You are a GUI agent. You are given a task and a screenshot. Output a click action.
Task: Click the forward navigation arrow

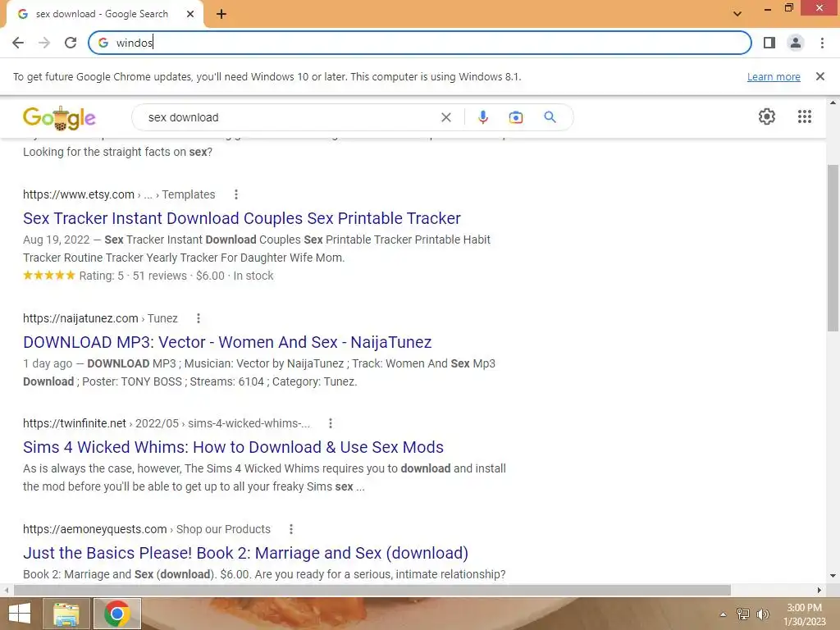click(x=44, y=43)
